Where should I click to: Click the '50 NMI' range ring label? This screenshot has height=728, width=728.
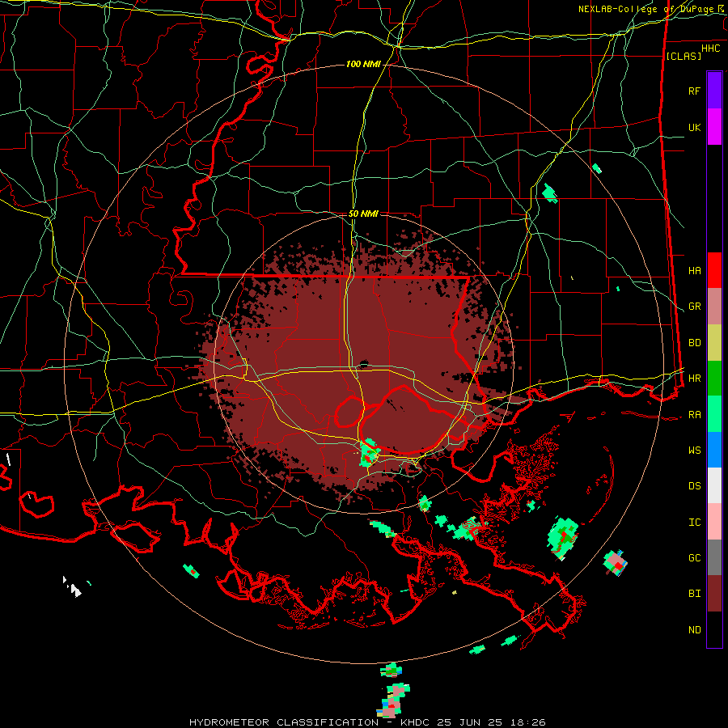[x=363, y=214]
